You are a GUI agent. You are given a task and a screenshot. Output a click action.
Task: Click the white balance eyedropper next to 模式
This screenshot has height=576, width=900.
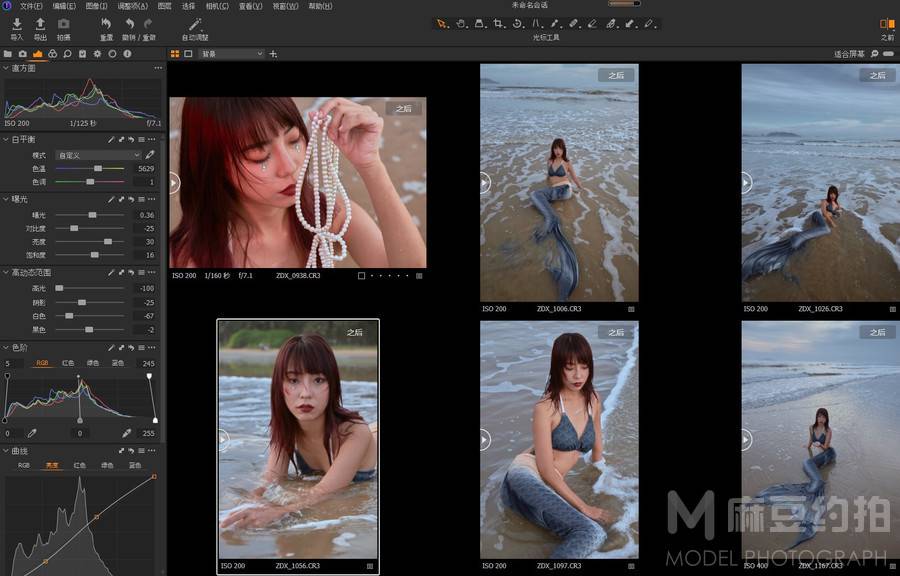click(150, 155)
